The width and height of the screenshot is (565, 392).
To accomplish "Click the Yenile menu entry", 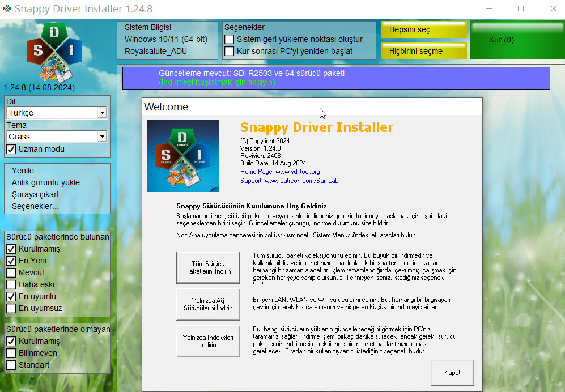I will click(23, 171).
